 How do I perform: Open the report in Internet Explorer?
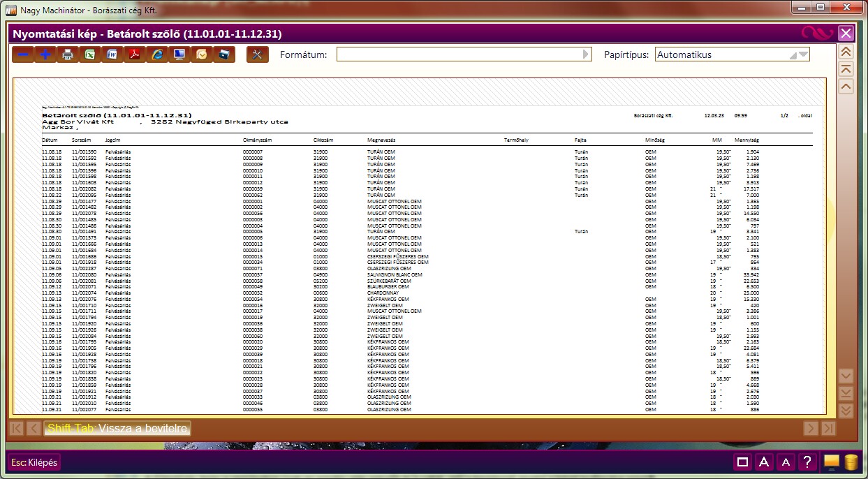coord(157,54)
